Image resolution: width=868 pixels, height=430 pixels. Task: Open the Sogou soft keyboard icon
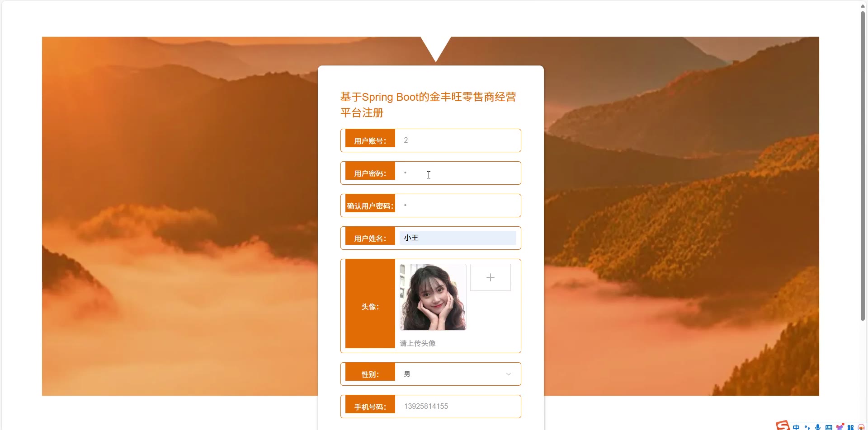(x=829, y=427)
